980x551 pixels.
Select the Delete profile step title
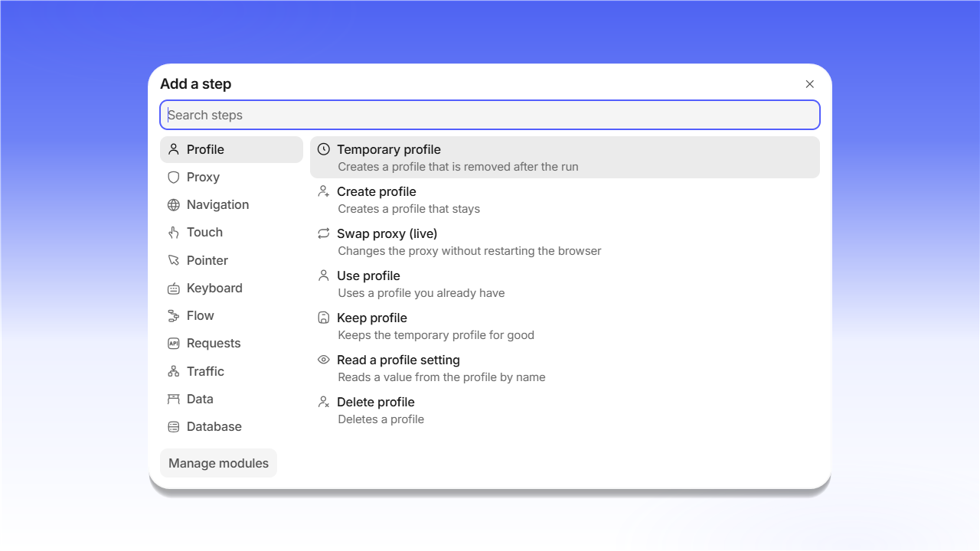click(x=376, y=402)
